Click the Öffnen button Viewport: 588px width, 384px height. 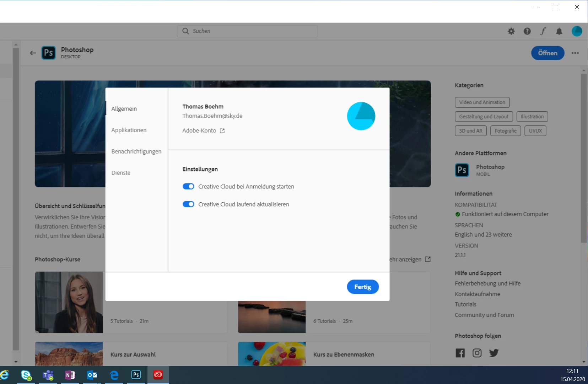[547, 53]
